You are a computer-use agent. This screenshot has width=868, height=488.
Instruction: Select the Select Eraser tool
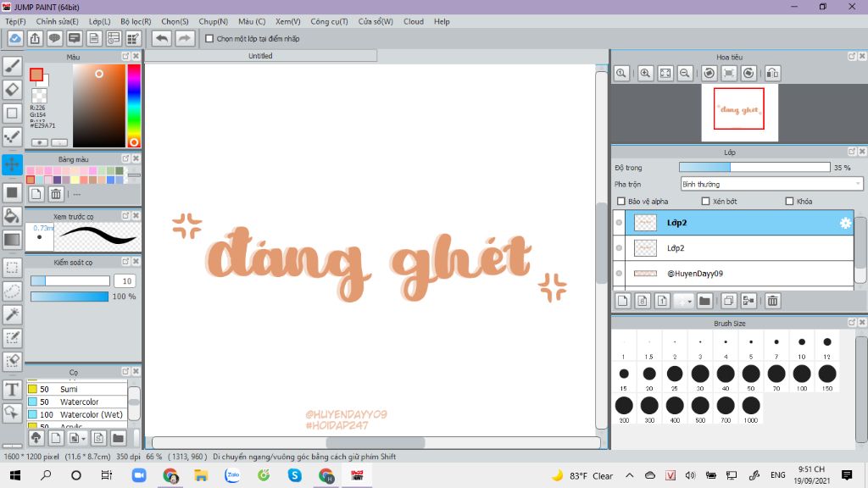[x=12, y=361]
